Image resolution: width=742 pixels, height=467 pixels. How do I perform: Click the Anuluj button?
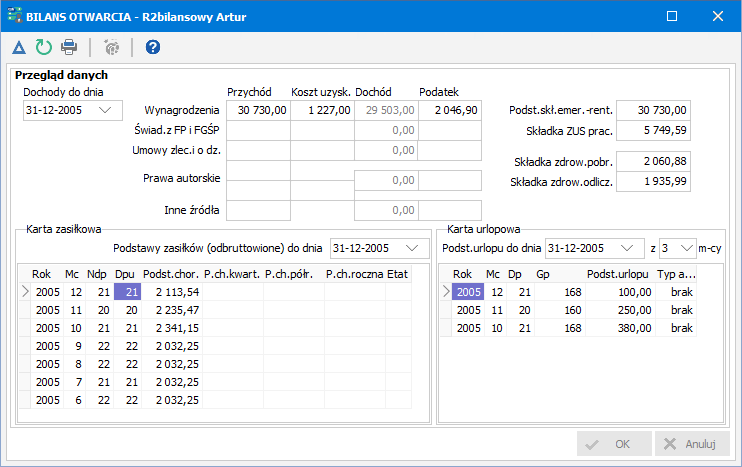click(x=692, y=444)
